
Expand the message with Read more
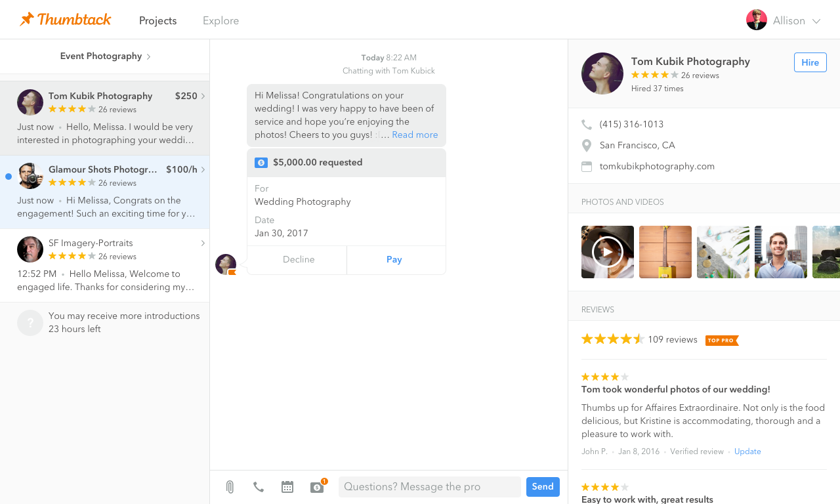(x=415, y=135)
